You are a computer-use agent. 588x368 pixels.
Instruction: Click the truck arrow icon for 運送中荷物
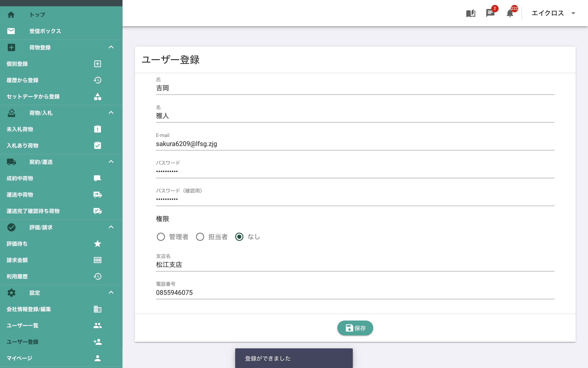(x=97, y=194)
